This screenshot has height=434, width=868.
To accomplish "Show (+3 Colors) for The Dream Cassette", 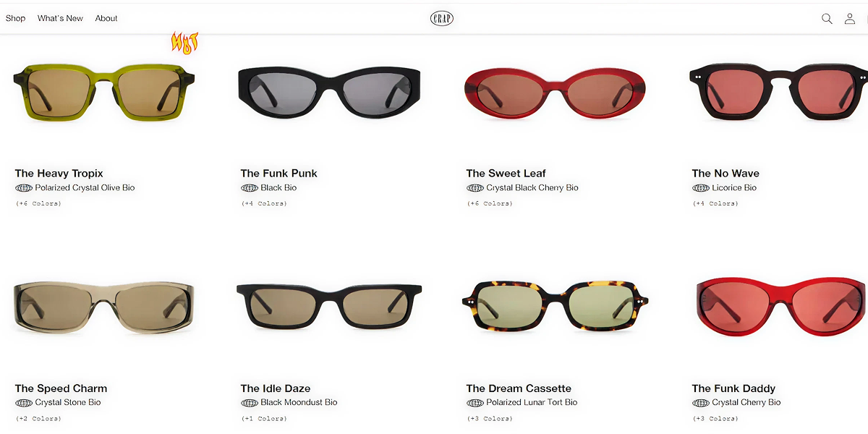I will pyautogui.click(x=490, y=418).
